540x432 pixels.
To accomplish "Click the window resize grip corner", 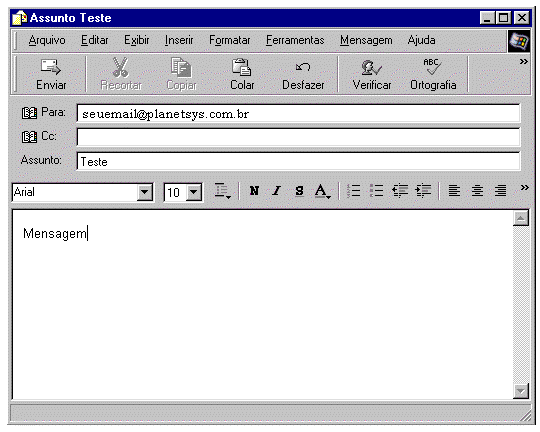I will (526, 415).
